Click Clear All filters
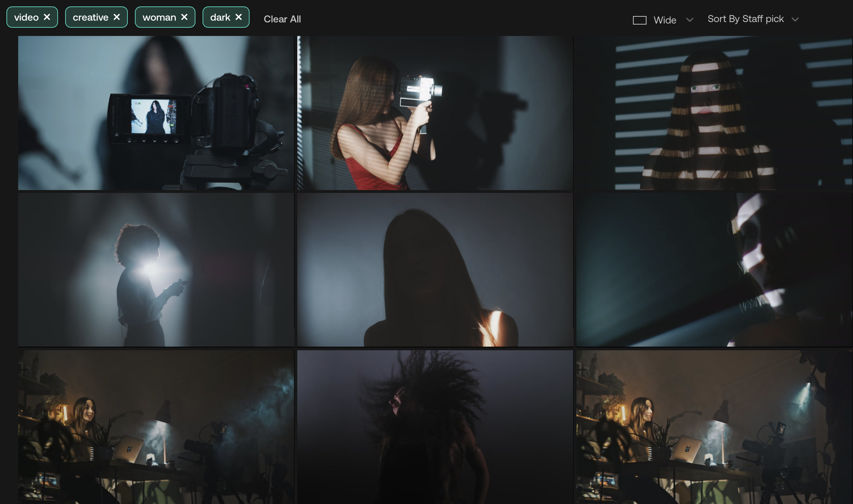 (x=282, y=19)
